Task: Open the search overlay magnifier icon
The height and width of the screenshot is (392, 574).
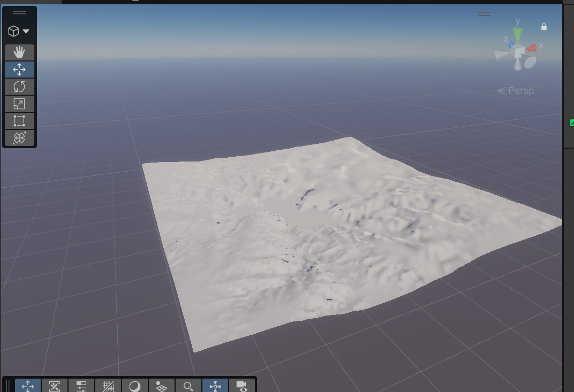Action: coord(188,386)
